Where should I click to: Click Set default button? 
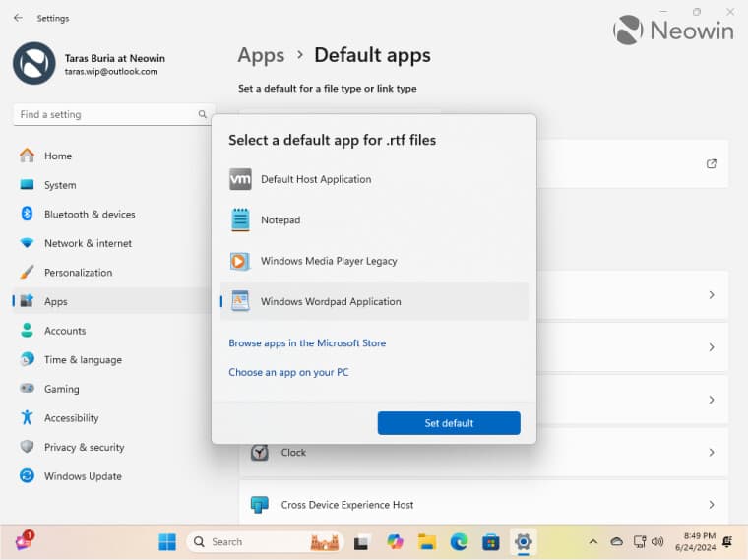point(449,423)
